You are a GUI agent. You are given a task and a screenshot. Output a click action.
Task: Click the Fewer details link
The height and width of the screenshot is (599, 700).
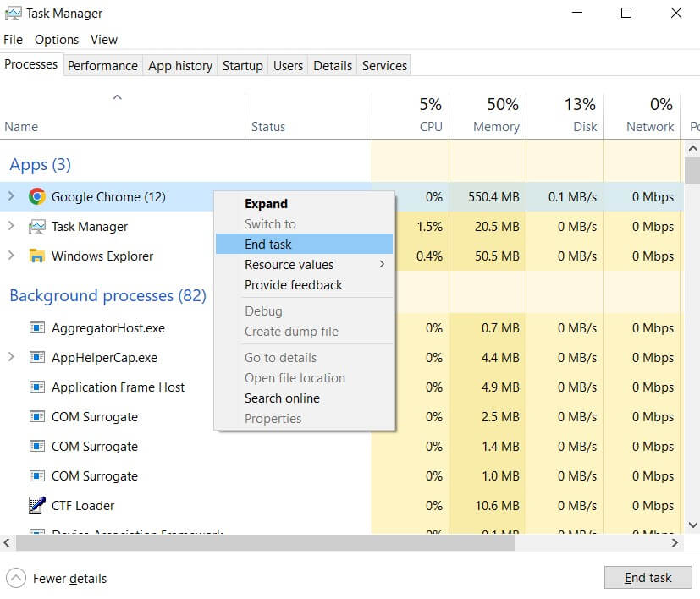69,579
